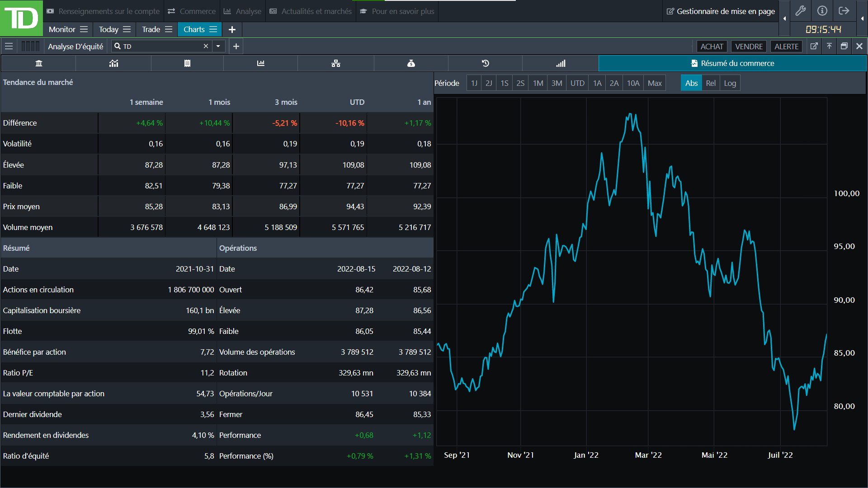Set chart period to 3M
This screenshot has width=868, height=488.
click(557, 83)
